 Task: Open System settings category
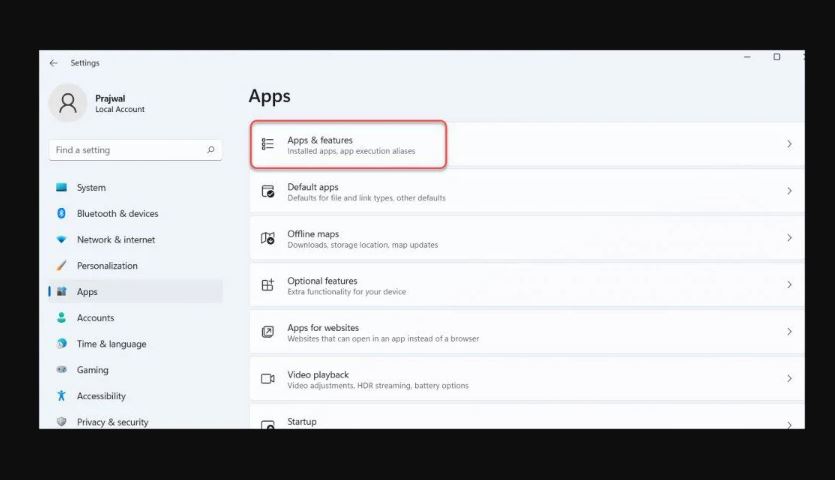coord(135,187)
